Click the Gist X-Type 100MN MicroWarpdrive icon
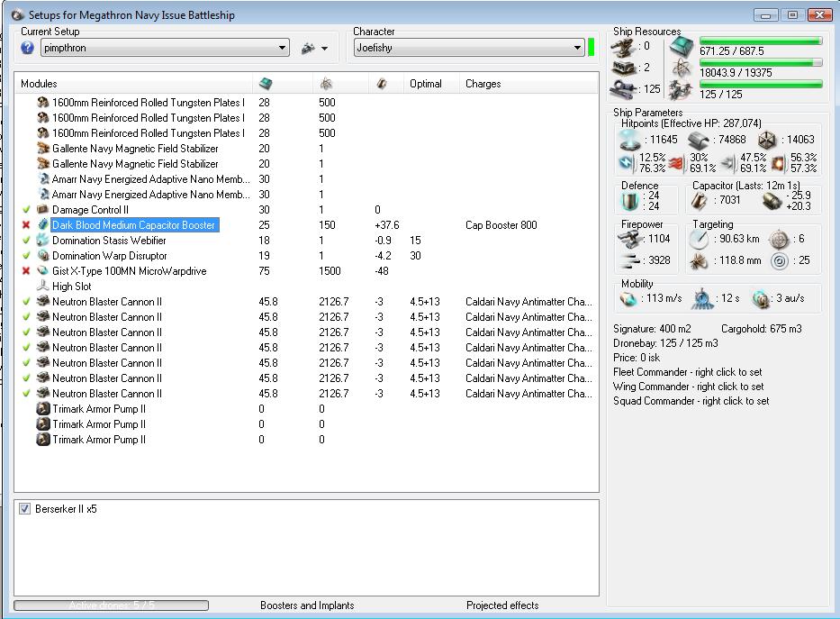Screen dimensions: 840x619 (42, 271)
